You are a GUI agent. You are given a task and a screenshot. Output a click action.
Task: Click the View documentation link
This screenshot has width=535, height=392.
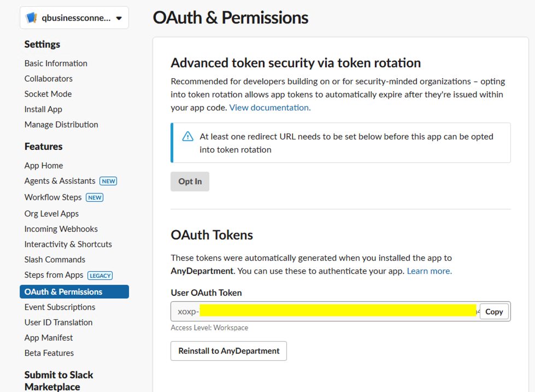click(270, 108)
